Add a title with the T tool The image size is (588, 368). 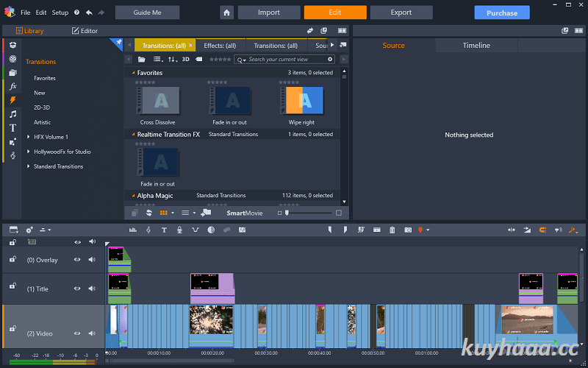[x=164, y=230]
